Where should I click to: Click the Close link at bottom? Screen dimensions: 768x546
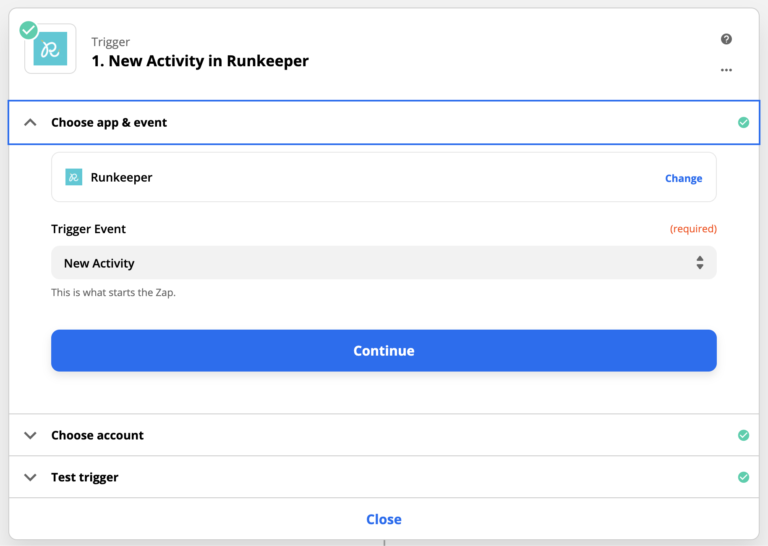(384, 519)
